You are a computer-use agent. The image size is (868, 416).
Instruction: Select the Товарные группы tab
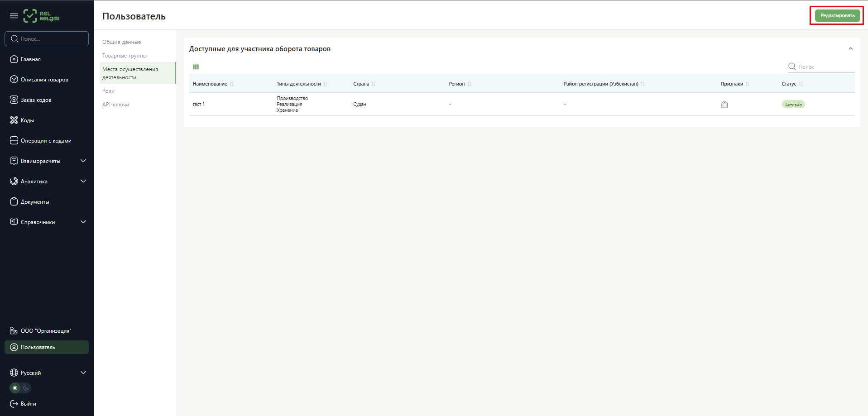[x=125, y=56]
